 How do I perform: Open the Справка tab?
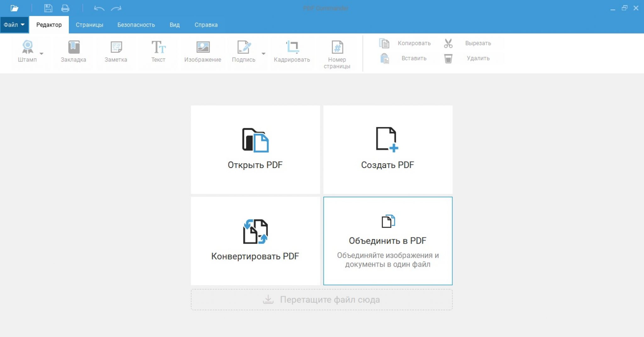coord(206,25)
